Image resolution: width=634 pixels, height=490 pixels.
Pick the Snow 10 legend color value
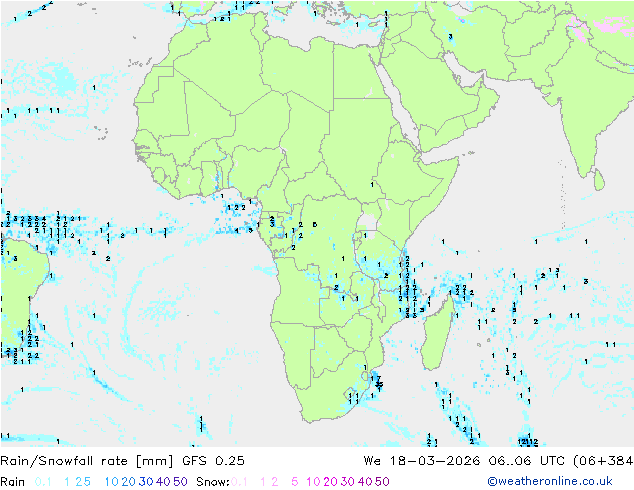[x=313, y=482]
